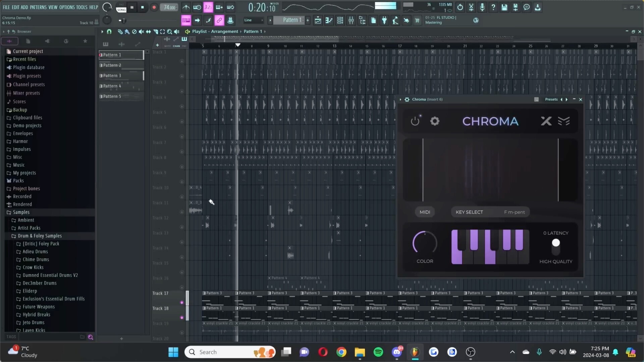Toggle the countdown before recording icon
644x362 pixels.
(x=208, y=7)
